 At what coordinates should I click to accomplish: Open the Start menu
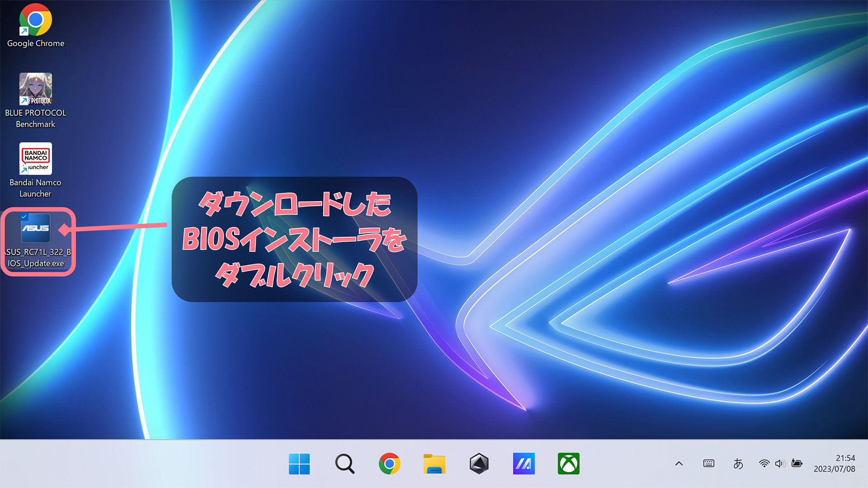(x=300, y=463)
